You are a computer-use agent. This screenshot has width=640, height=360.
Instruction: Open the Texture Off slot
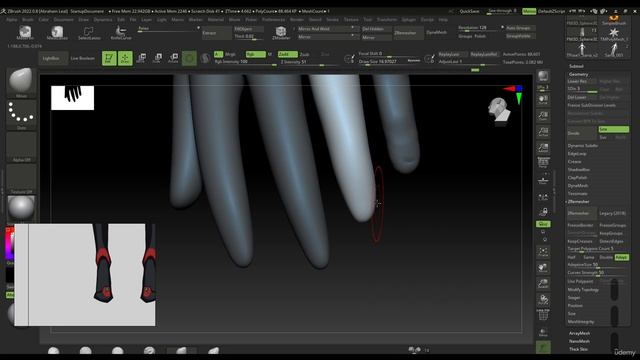pos(21,179)
